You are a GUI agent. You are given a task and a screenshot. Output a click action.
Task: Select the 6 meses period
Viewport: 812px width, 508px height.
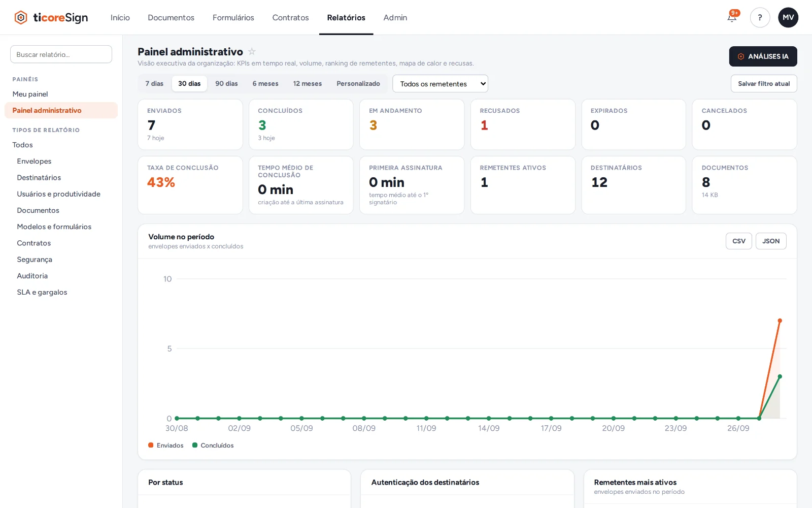[265, 83]
